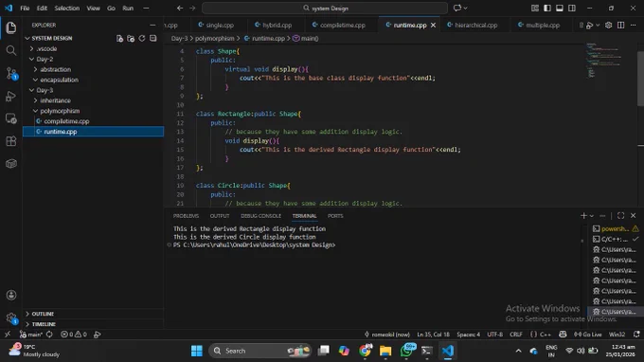Split the editor to the right
Image resolution: width=644 pixels, height=362 pixels.
point(620,25)
